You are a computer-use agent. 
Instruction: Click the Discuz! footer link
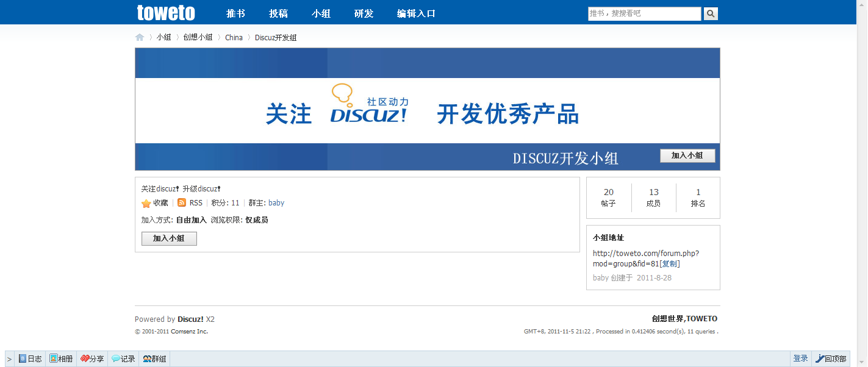tap(190, 319)
